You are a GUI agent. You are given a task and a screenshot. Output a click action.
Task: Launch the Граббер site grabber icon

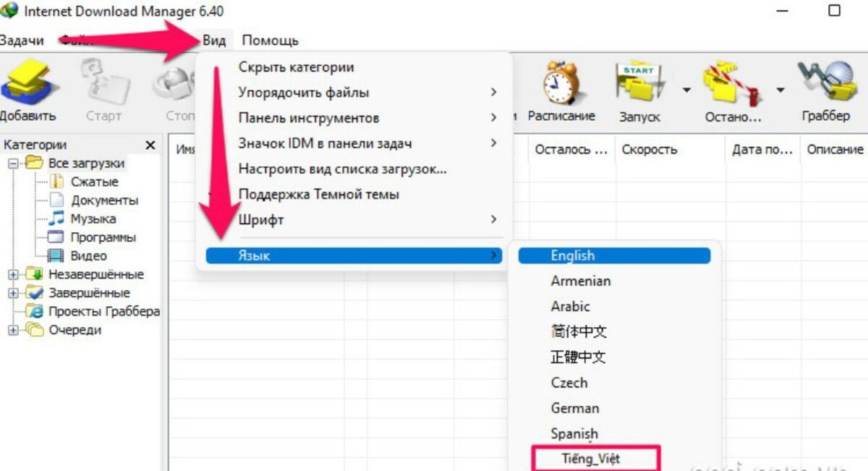coord(827,82)
